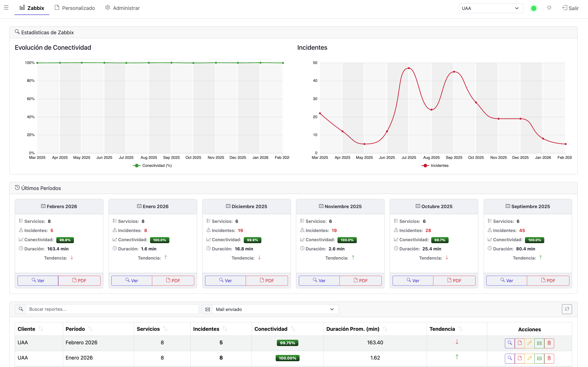
Task: Click send mail icon in Febrero 2026 row
Action: tap(539, 343)
